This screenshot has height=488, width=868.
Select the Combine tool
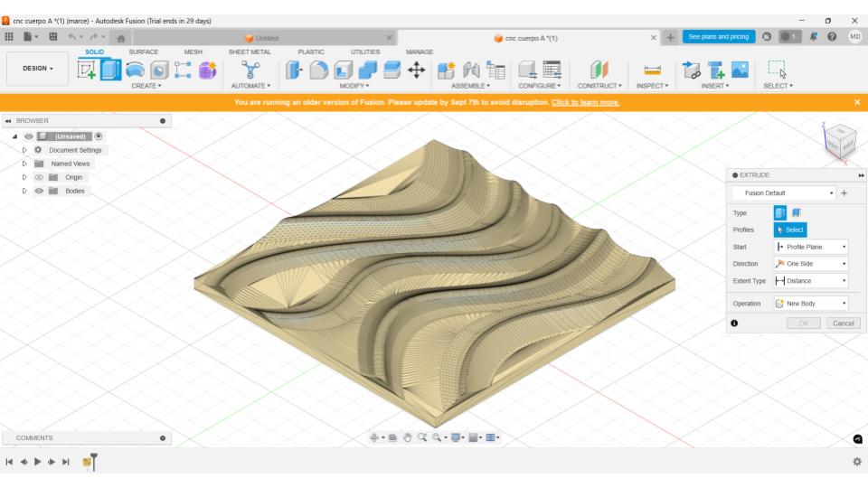[368, 70]
